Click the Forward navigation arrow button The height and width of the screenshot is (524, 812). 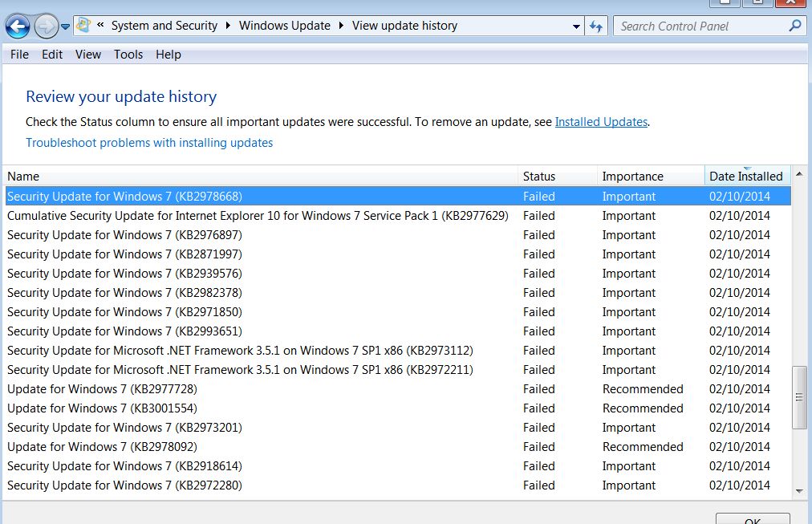[46, 26]
